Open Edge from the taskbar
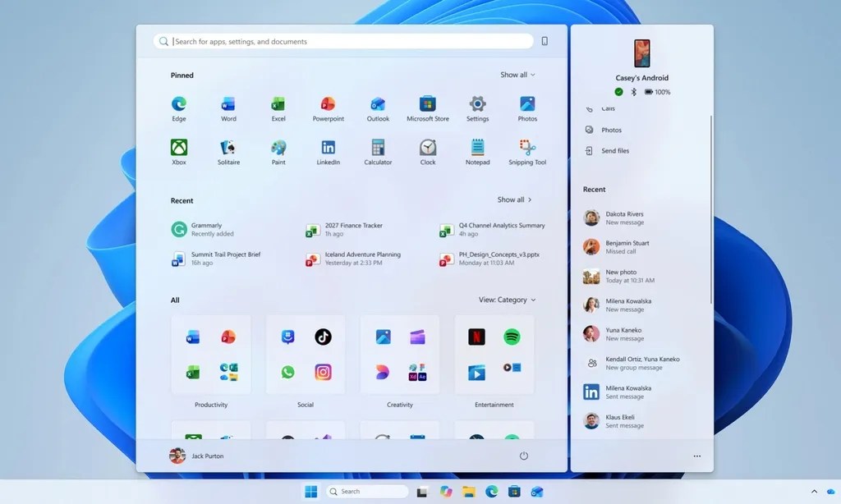Viewport: 841px width, 504px height. pos(491,491)
